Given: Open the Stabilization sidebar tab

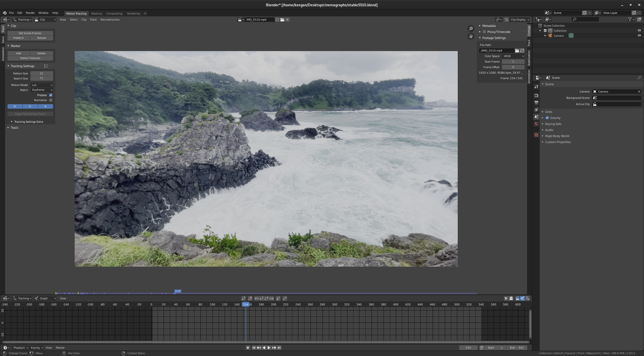Looking at the screenshot, I should point(529,58).
